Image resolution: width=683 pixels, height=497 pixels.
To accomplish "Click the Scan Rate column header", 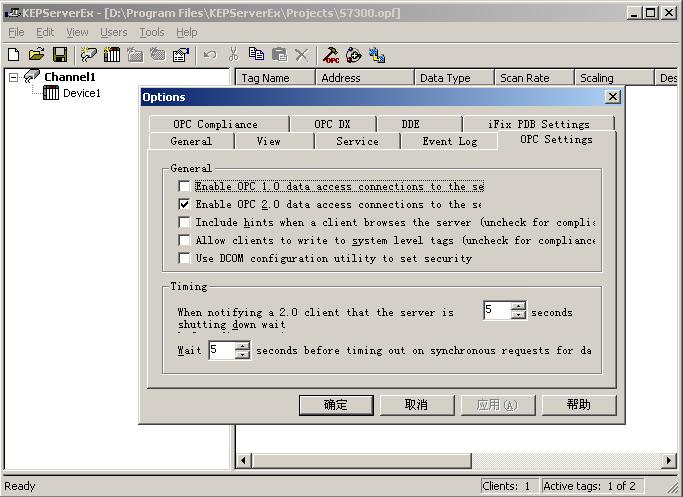I will click(x=534, y=78).
